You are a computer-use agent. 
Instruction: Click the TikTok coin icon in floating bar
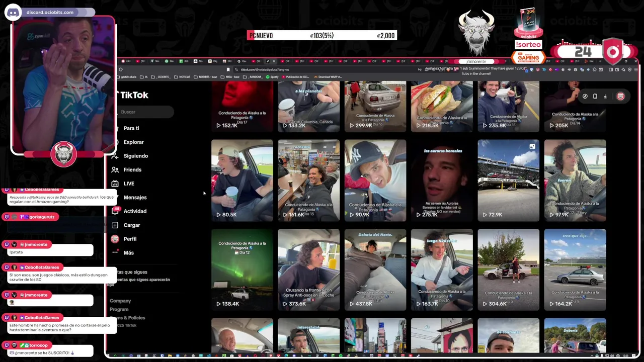(585, 96)
